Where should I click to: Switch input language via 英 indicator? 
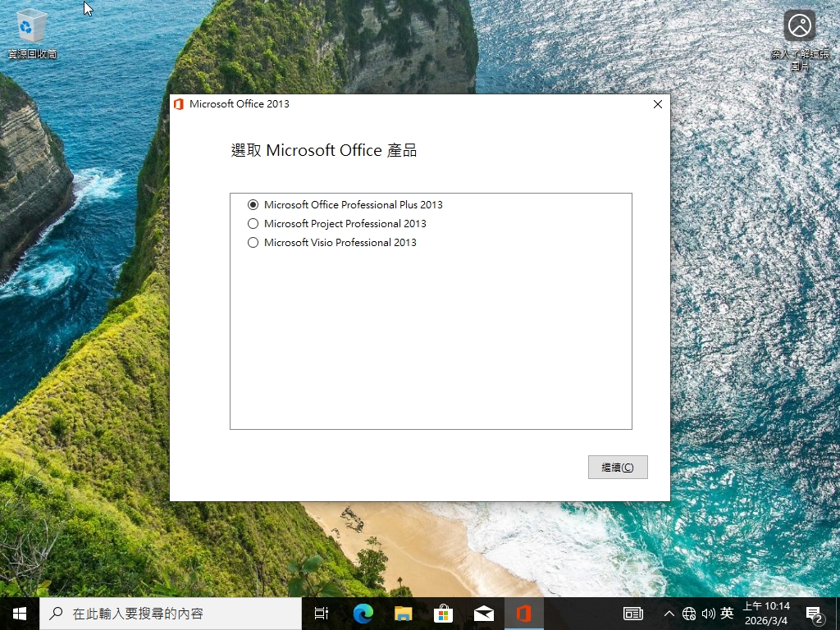pos(727,613)
